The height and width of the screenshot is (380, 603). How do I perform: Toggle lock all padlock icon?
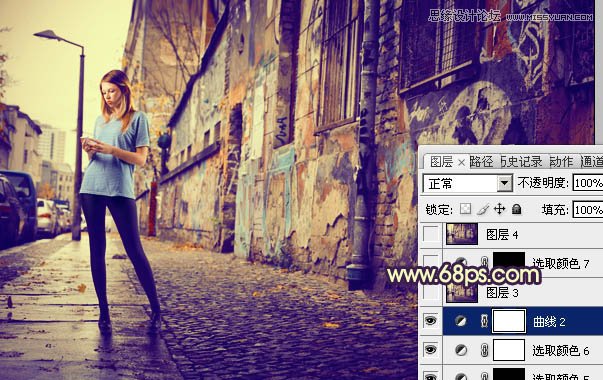click(x=517, y=209)
